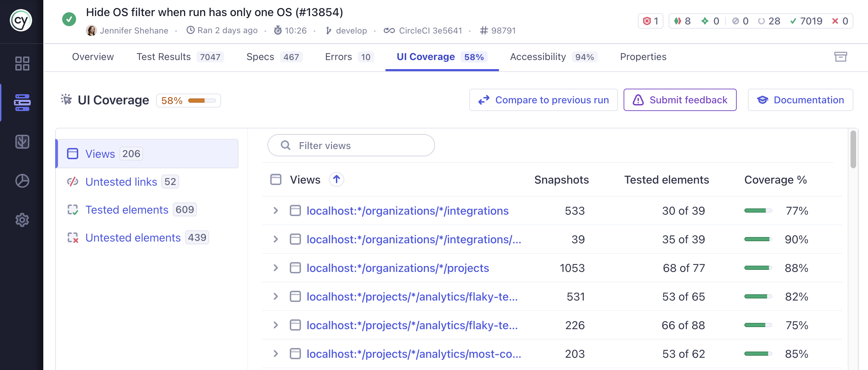Click the Views sort ascending arrow
Screen dimensions: 868x370
pyautogui.click(x=337, y=179)
